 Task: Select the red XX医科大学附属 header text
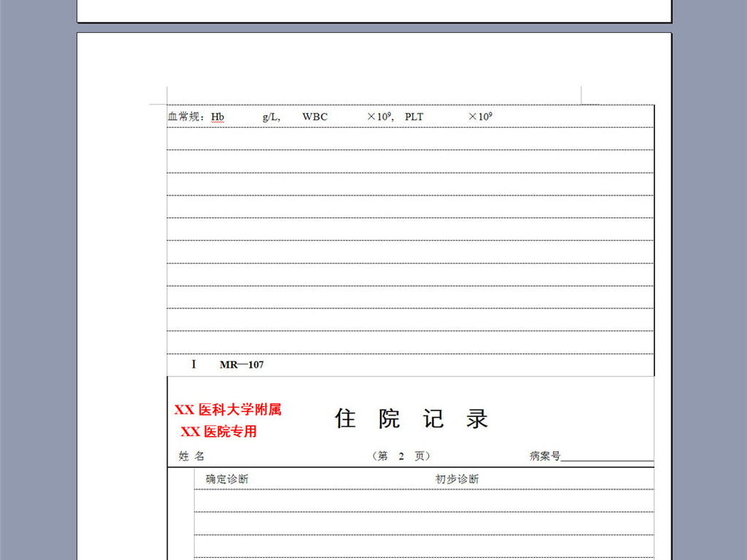click(x=230, y=409)
